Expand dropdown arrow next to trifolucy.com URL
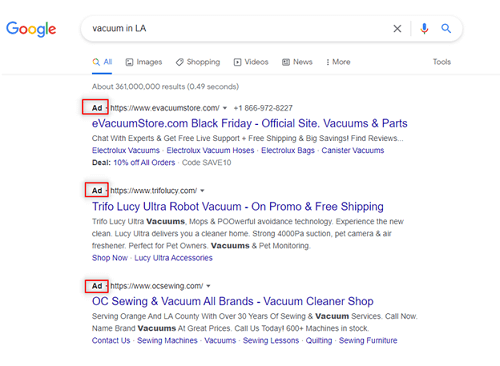 [x=202, y=191]
